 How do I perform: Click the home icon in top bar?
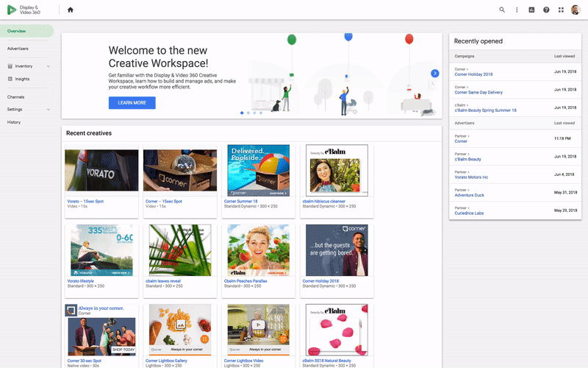pos(71,10)
